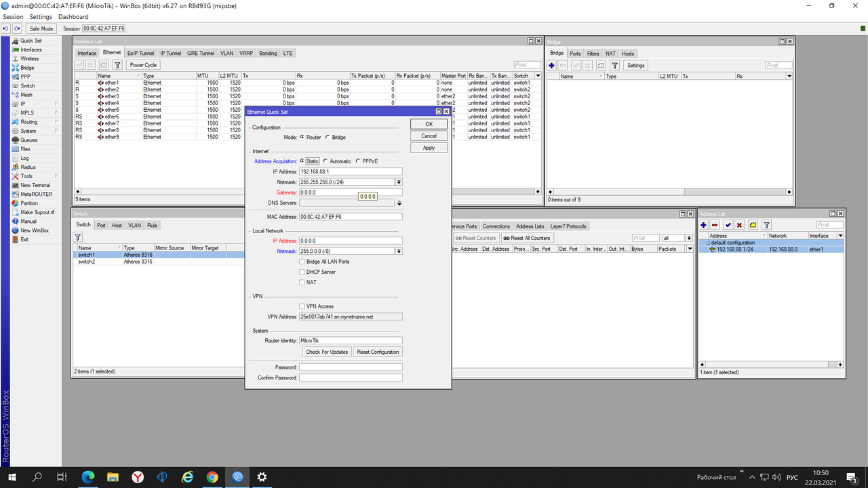Expand the DNS Servers field arrow
The image size is (868, 488).
tap(399, 203)
